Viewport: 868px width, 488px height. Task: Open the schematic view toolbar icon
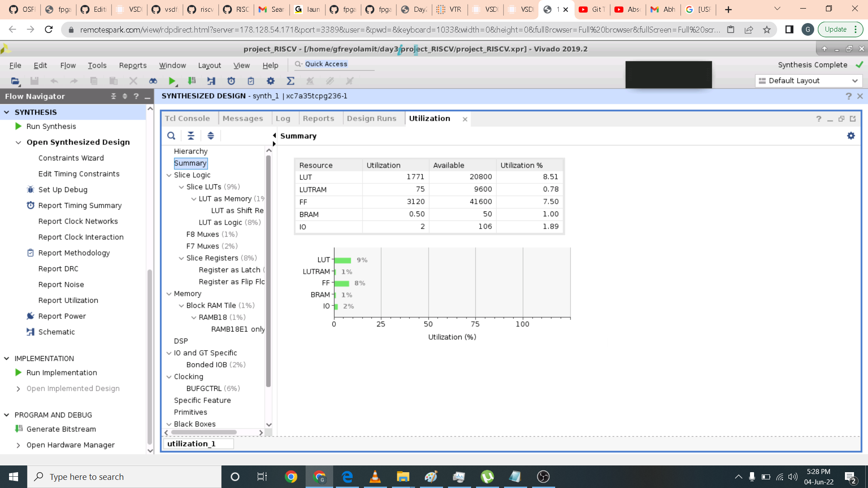pyautogui.click(x=211, y=81)
